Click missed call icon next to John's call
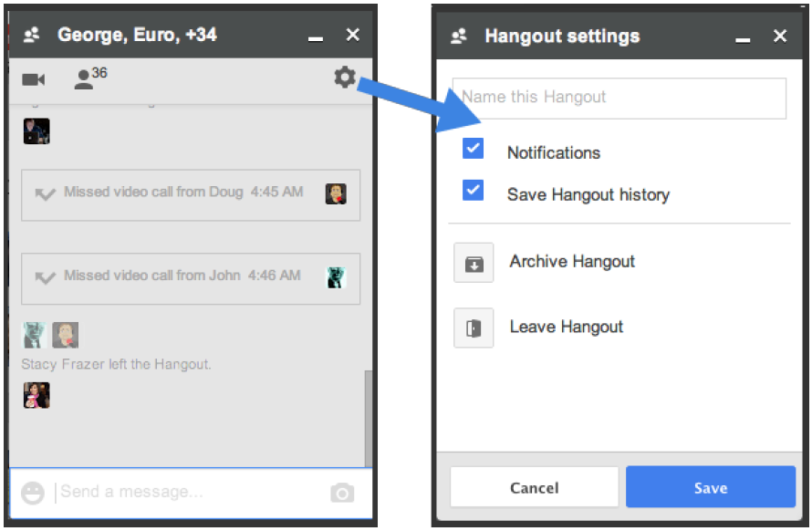Viewport: 812px width, 531px height. tap(45, 277)
